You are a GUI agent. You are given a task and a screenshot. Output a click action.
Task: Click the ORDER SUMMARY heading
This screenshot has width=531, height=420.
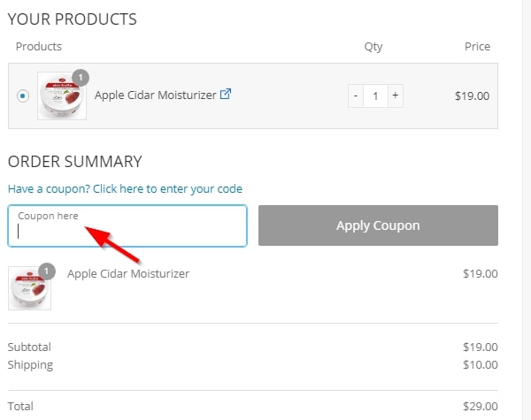point(74,161)
